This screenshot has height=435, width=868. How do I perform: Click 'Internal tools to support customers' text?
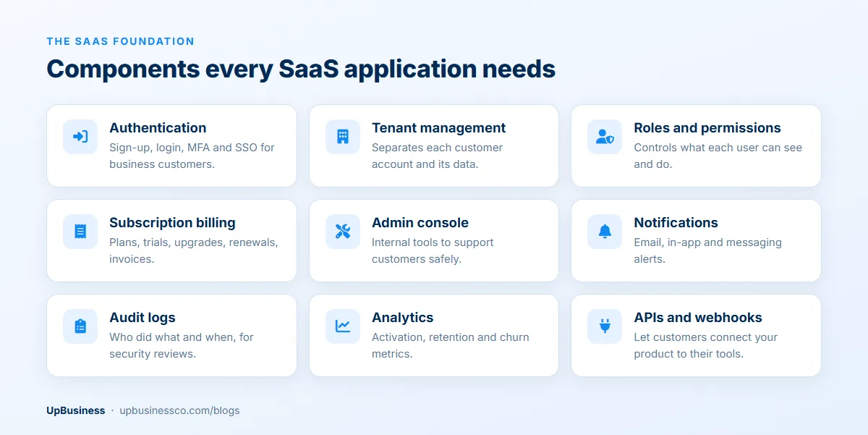click(x=433, y=250)
